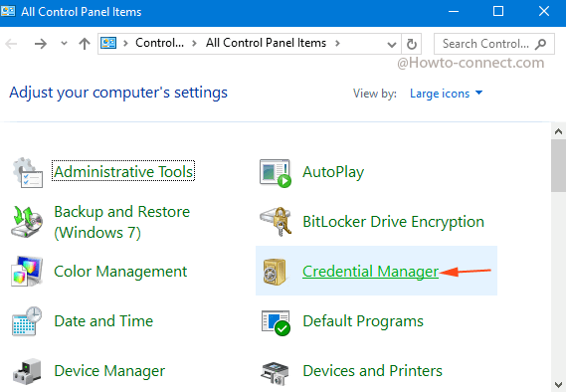
Task: Maximize the Control Panel window
Action: tap(498, 12)
